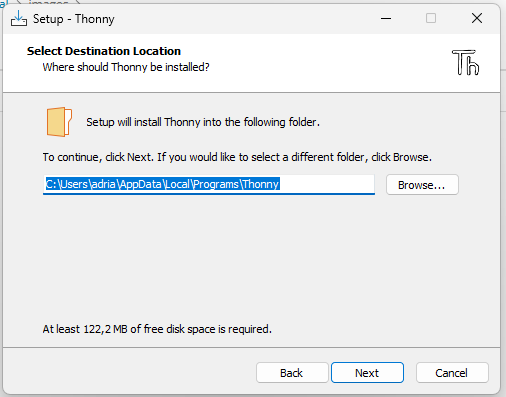
Task: Close the Setup - Thonny window
Action: (x=477, y=18)
